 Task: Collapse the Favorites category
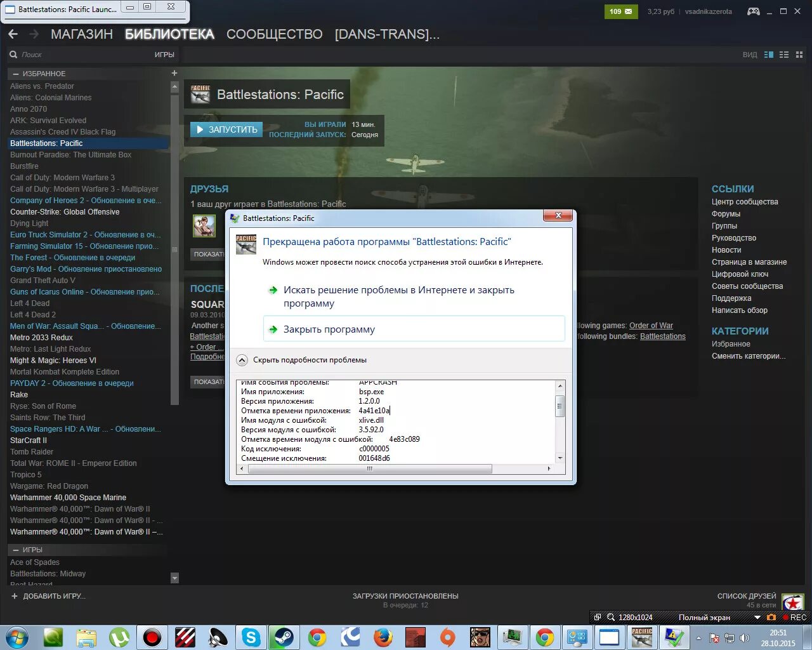(x=16, y=74)
